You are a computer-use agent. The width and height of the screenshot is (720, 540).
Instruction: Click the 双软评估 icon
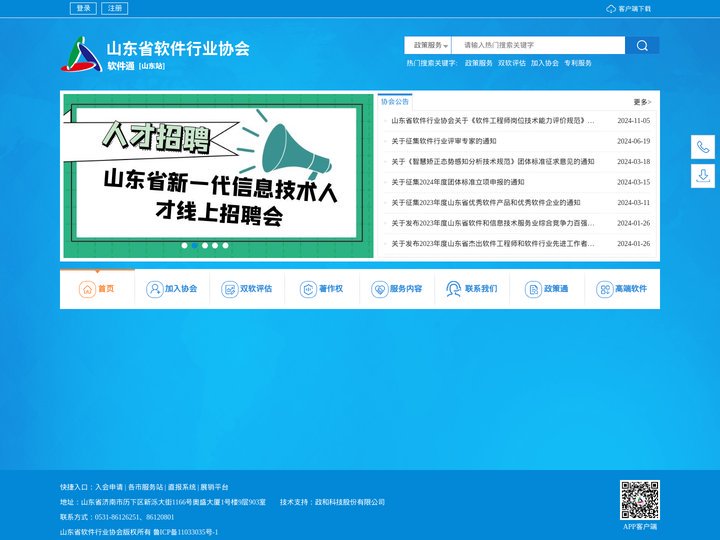pos(229,289)
